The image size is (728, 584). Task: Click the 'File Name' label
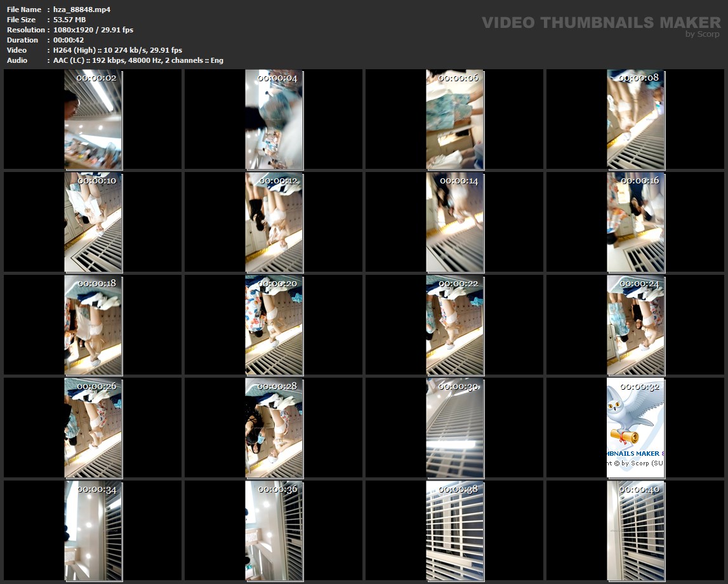[x=24, y=10]
